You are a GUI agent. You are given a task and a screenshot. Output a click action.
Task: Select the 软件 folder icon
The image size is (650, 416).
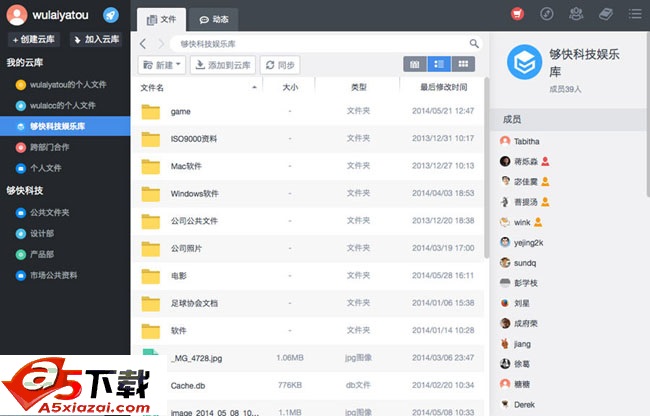click(x=150, y=331)
